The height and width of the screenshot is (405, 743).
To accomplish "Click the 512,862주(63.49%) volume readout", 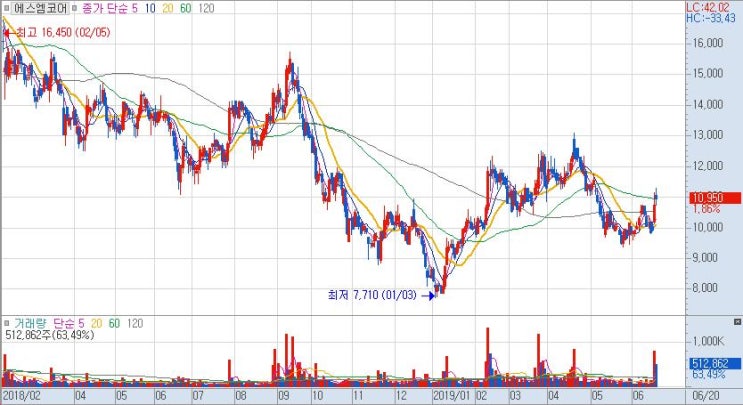I will coord(49,335).
